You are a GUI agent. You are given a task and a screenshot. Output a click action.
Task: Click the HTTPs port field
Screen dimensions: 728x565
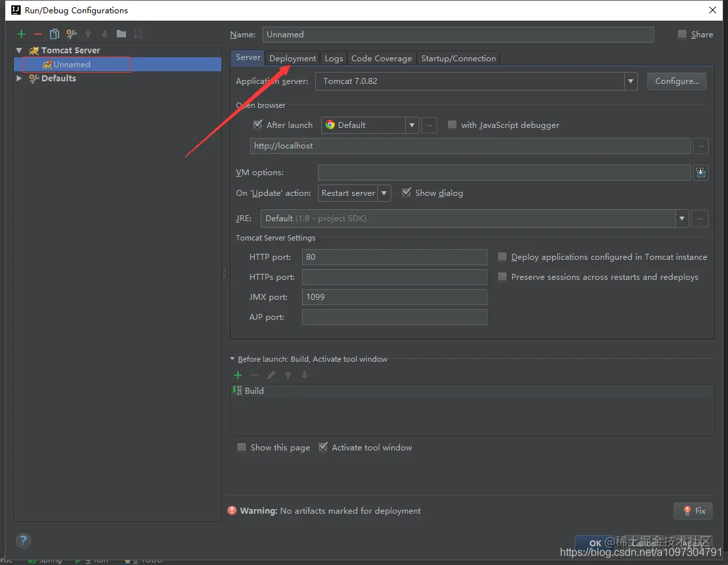pyautogui.click(x=394, y=277)
